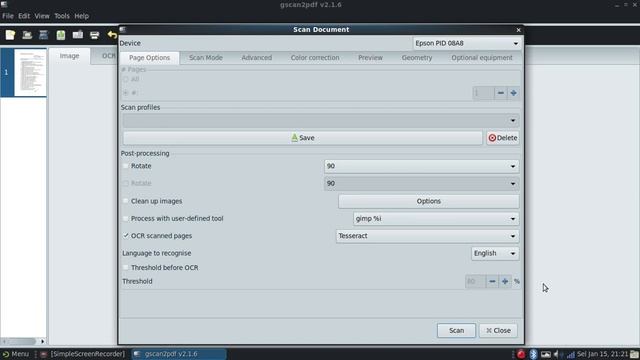Click the file manager icon beside clock
640x360 pixels.
click(634, 354)
